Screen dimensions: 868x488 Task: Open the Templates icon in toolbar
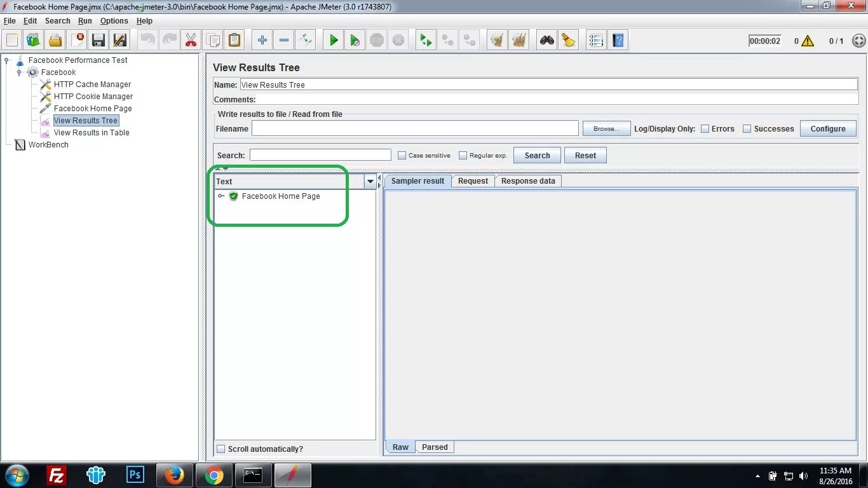[34, 40]
